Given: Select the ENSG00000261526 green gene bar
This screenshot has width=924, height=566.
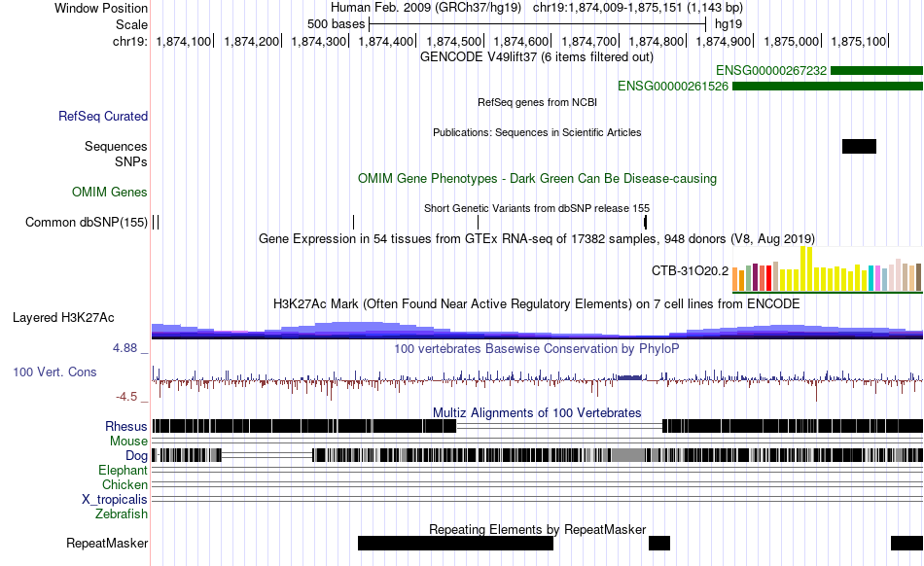Looking at the screenshot, I should point(828,86).
